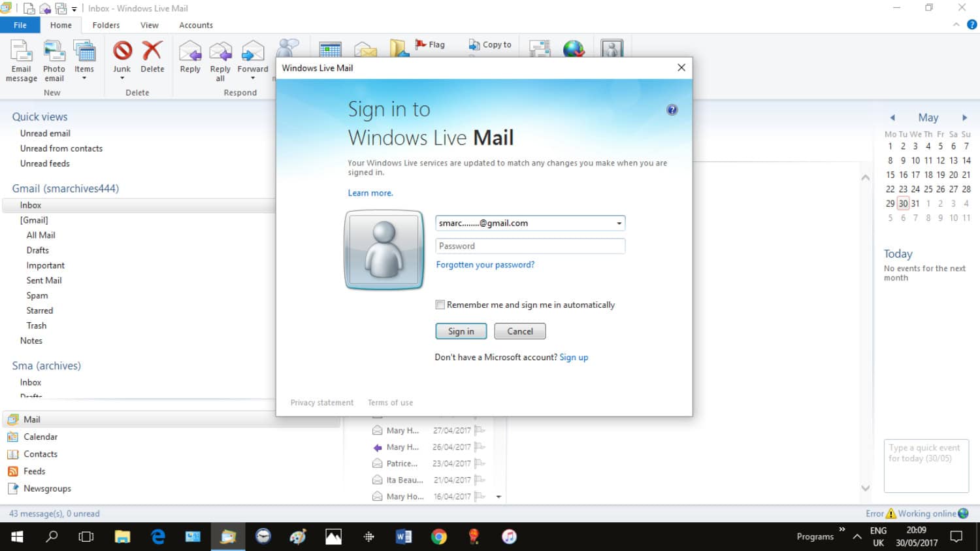Open Microsoft Word from the taskbar
The image size is (980, 551).
tap(404, 537)
